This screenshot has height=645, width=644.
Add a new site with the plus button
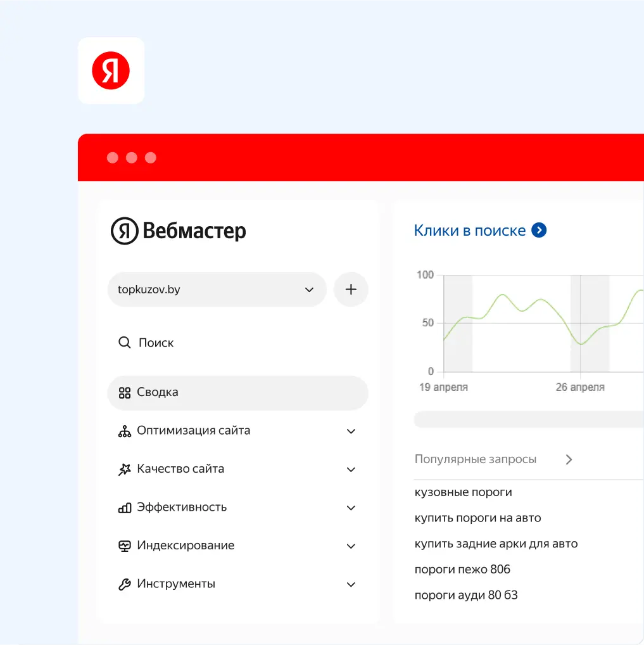pyautogui.click(x=351, y=290)
